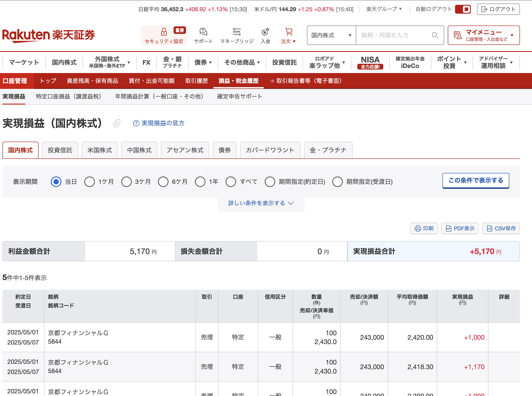Switch to the 投資信託 product tab

[60, 150]
